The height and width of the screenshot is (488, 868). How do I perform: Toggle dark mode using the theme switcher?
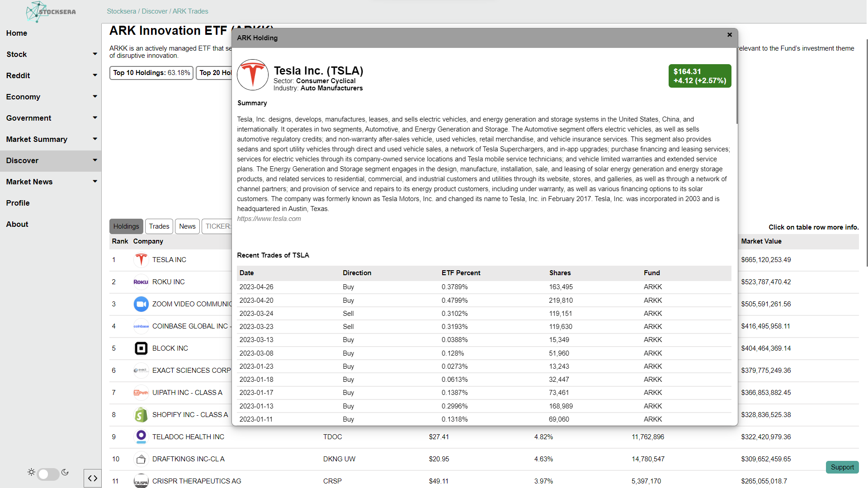[47, 472]
